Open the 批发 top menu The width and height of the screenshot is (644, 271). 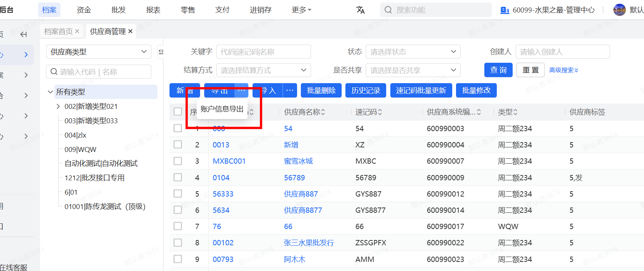(x=119, y=10)
